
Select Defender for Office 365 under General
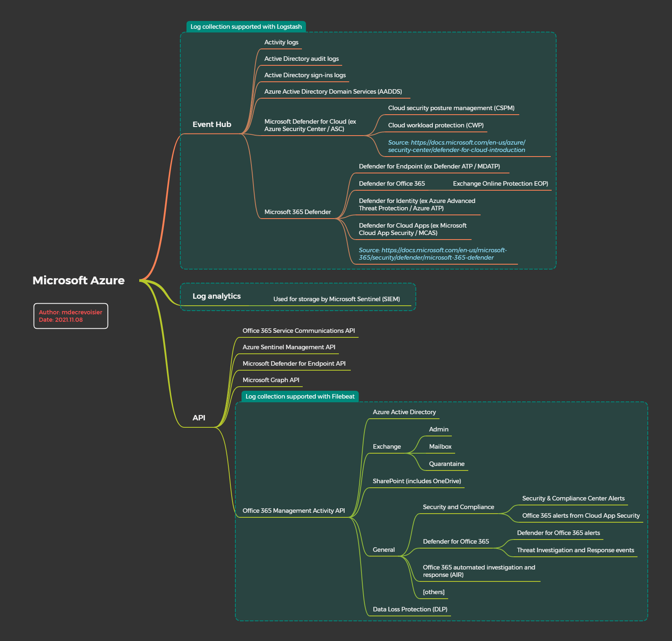456,542
